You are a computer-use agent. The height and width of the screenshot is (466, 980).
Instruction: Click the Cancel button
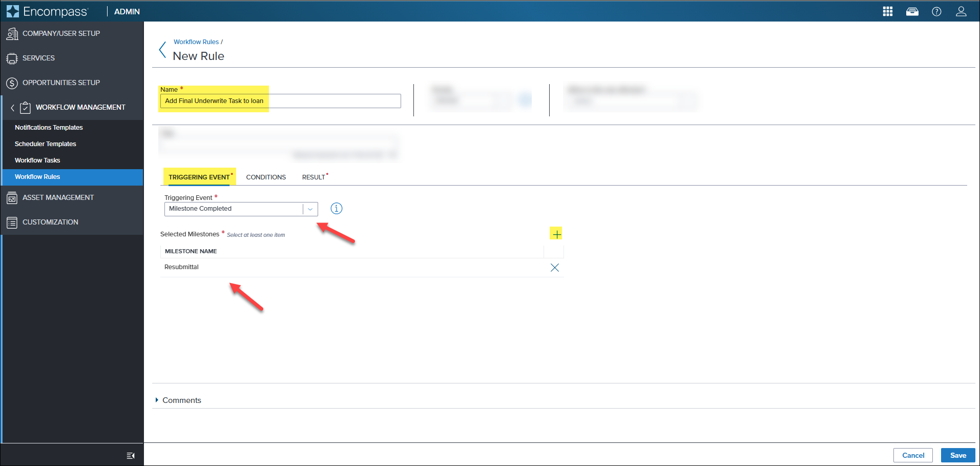(913, 455)
